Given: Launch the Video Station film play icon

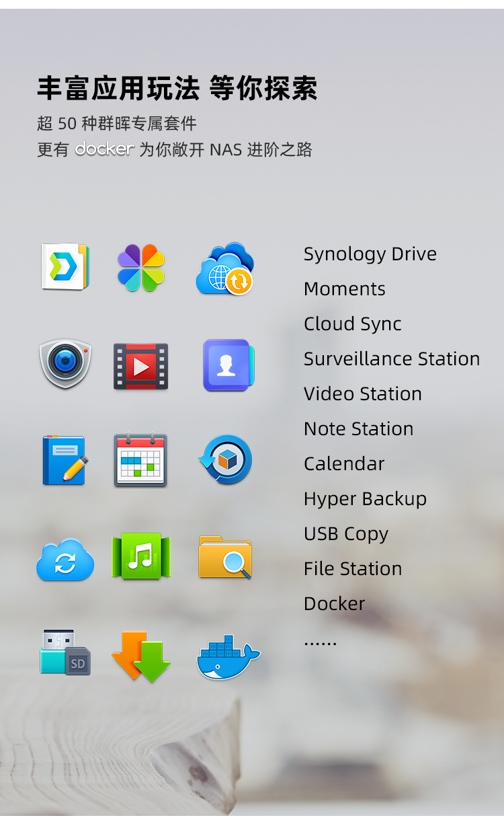Looking at the screenshot, I should tap(140, 367).
